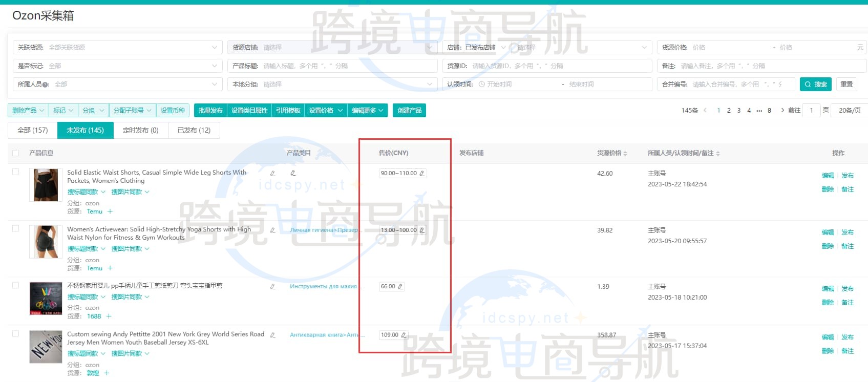The height and width of the screenshot is (382, 868).
Task: Check the Solid Elastic Waist Shorts row
Action: 15,172
